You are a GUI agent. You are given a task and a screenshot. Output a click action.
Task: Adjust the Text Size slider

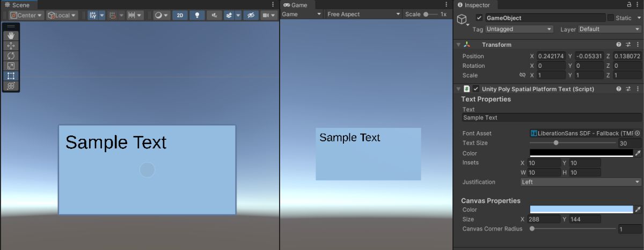572,143
